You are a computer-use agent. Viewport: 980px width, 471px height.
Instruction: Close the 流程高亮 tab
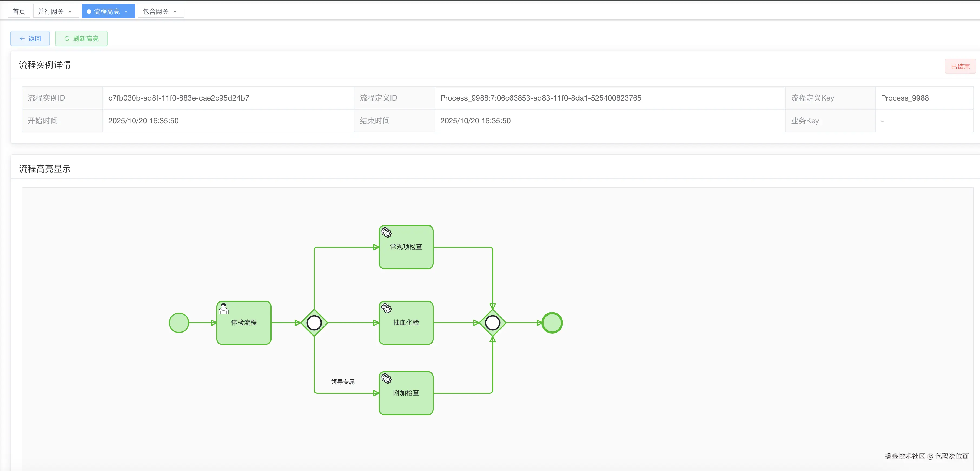pyautogui.click(x=126, y=12)
